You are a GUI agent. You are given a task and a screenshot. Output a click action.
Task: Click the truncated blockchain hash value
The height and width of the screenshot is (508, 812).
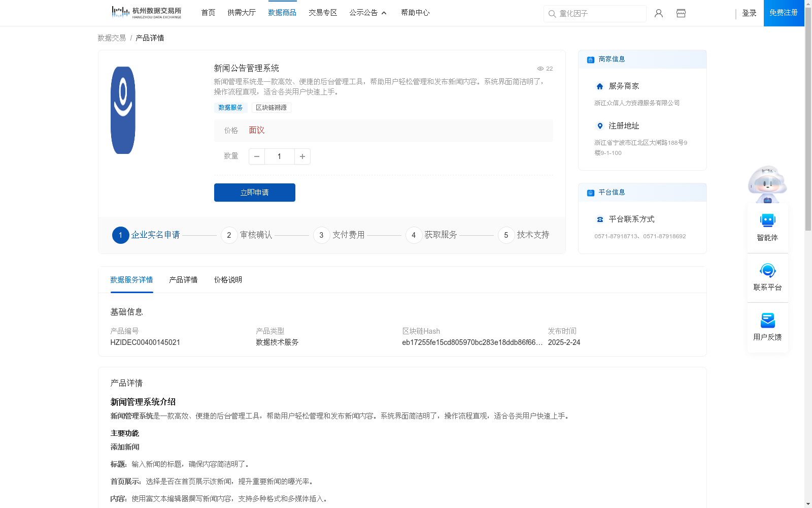coord(472,342)
